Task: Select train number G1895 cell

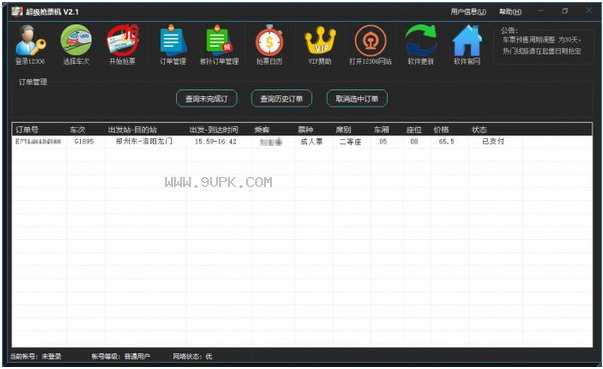Action: [84, 141]
